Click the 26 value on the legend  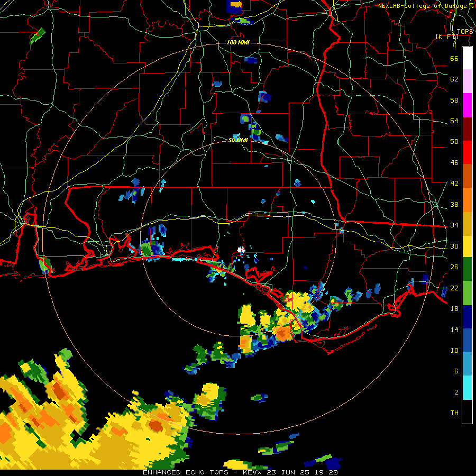pos(454,267)
